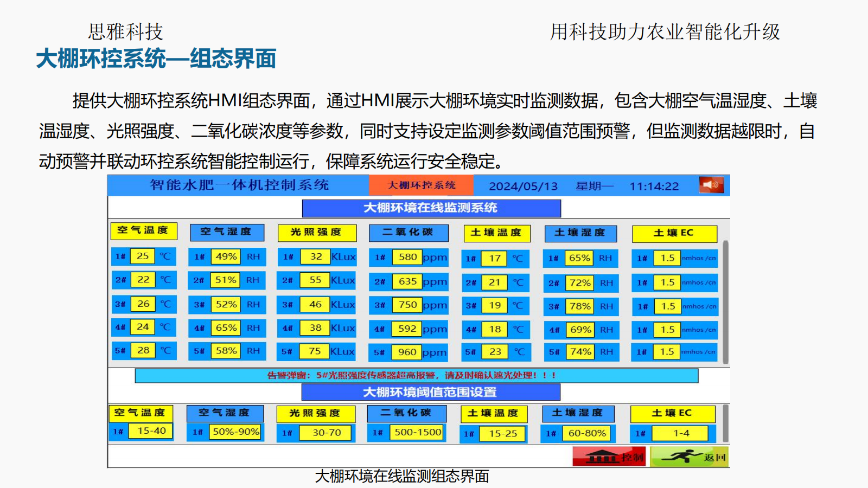868x488 pixels.
Task: Click CO2 5# value 960
Action: [407, 352]
